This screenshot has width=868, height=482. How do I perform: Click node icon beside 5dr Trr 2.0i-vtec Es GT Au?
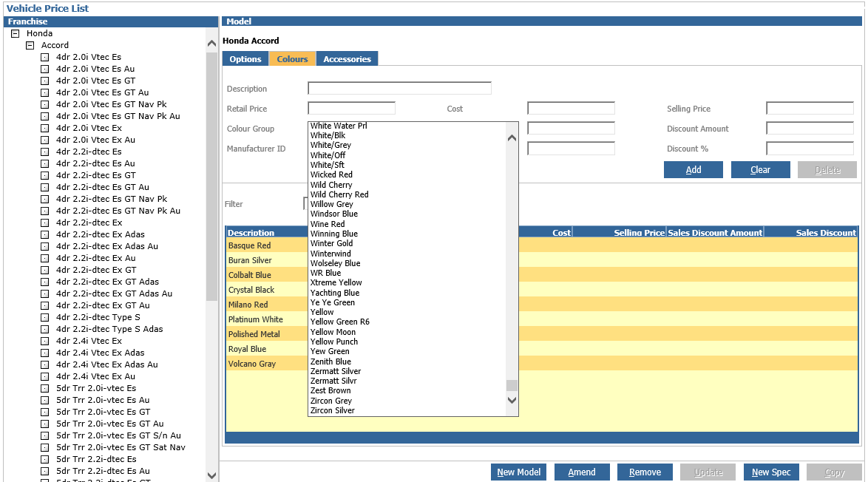pyautogui.click(x=45, y=424)
